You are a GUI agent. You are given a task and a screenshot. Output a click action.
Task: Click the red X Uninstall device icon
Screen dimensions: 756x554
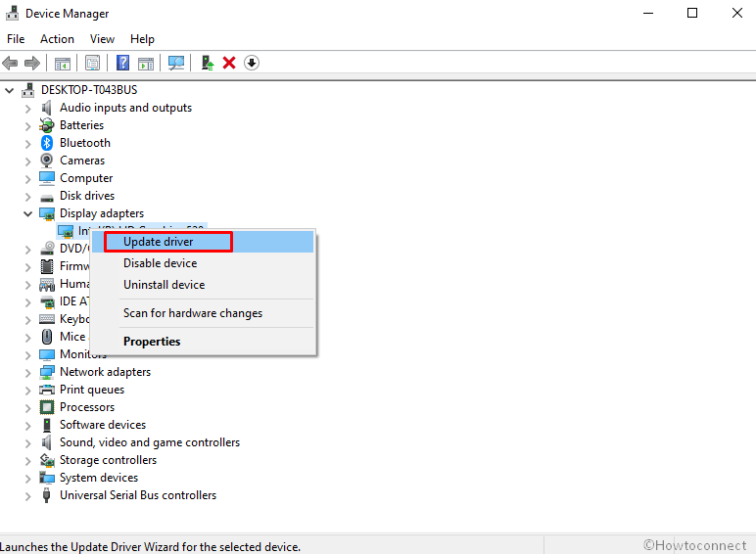click(x=229, y=63)
